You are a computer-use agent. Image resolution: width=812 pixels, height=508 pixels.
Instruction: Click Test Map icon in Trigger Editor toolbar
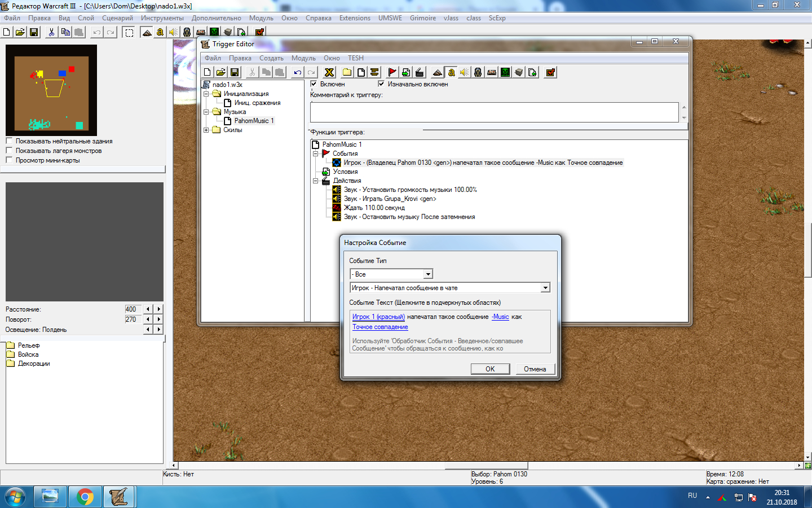[x=550, y=72]
